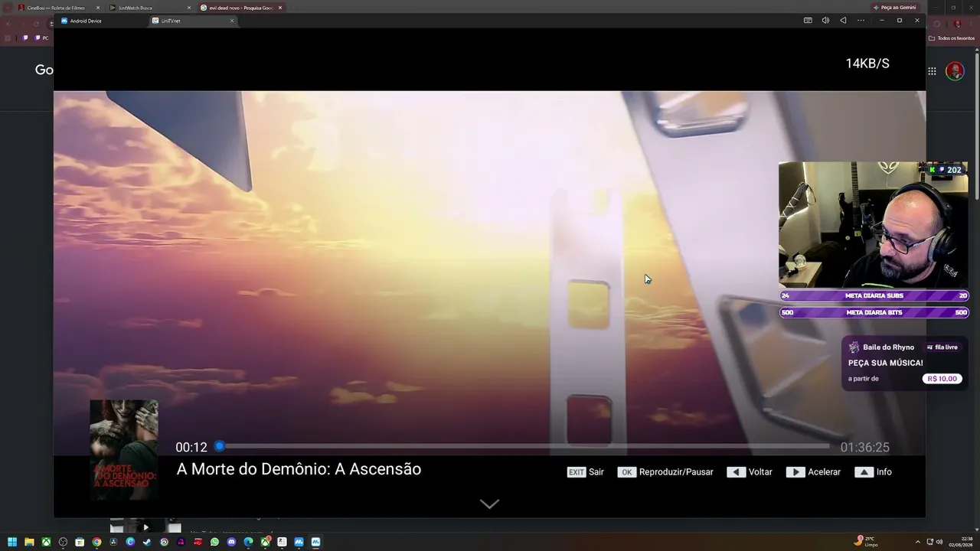Click OK Reproduzir/Pausar control
Image resolution: width=980 pixels, height=551 pixels.
[x=665, y=472]
